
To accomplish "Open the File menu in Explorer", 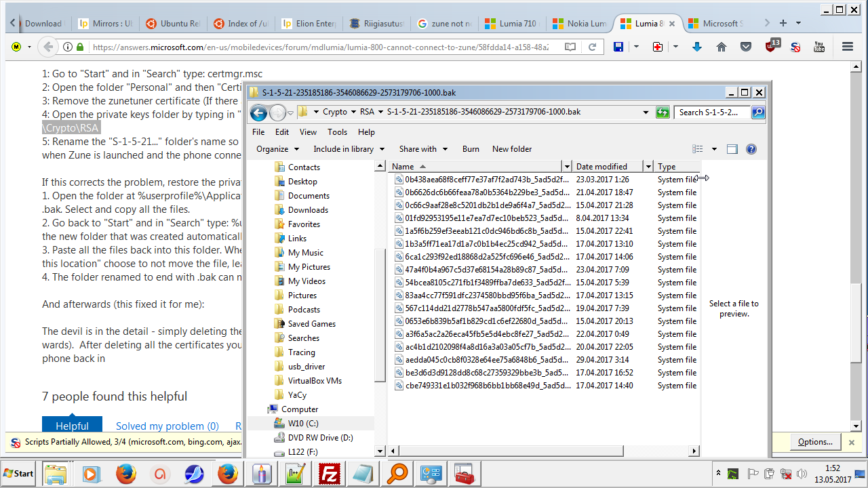I will (258, 132).
